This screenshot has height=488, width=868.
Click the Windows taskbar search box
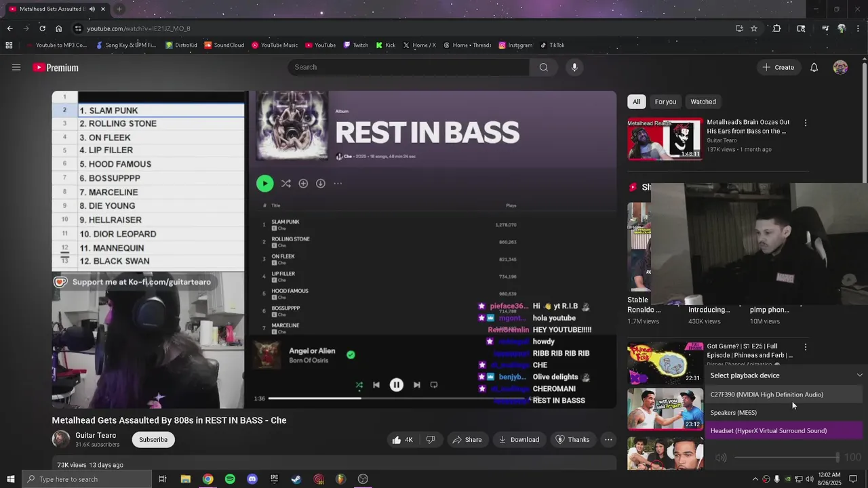pos(86,479)
